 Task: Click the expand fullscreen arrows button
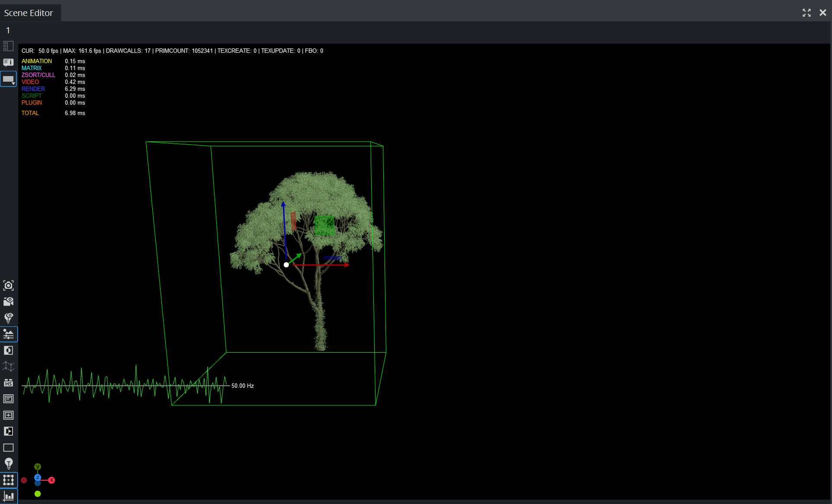pos(806,13)
